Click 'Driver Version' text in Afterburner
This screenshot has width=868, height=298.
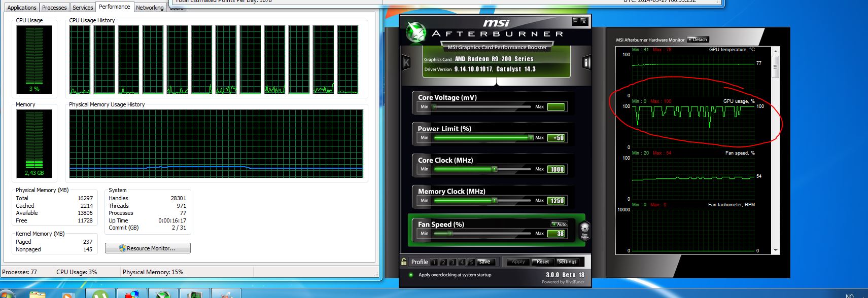pyautogui.click(x=438, y=69)
